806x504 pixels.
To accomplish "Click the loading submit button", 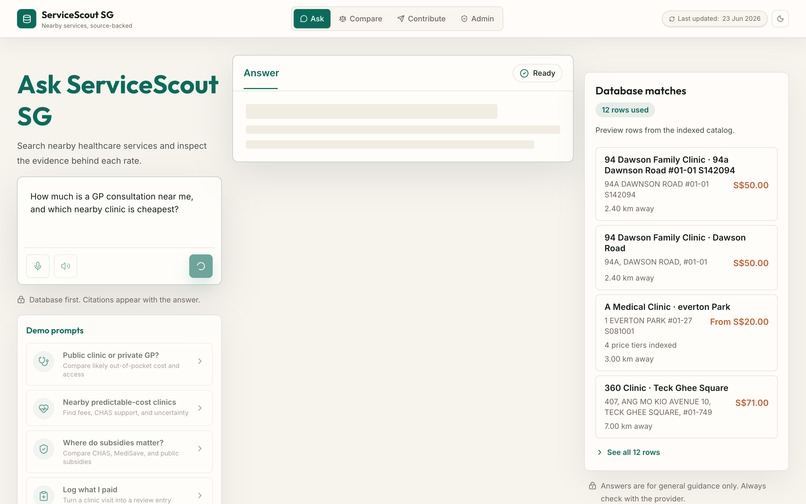I will (x=200, y=266).
